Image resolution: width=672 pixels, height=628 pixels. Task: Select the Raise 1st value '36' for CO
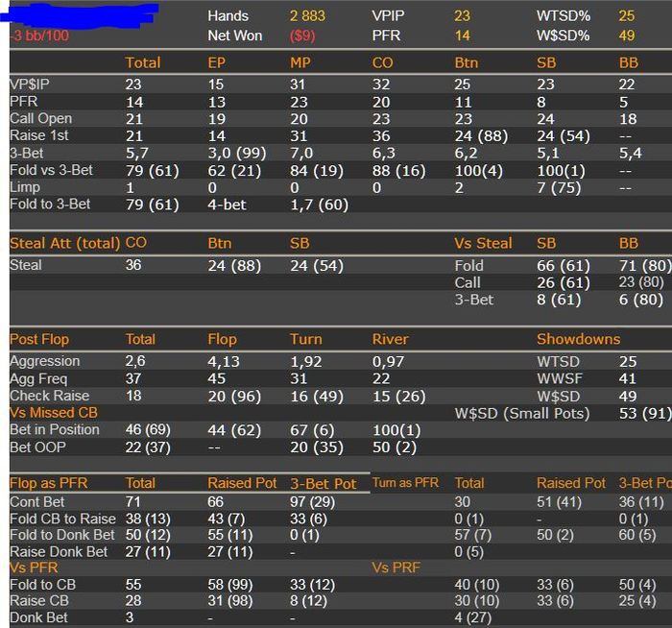(381, 136)
